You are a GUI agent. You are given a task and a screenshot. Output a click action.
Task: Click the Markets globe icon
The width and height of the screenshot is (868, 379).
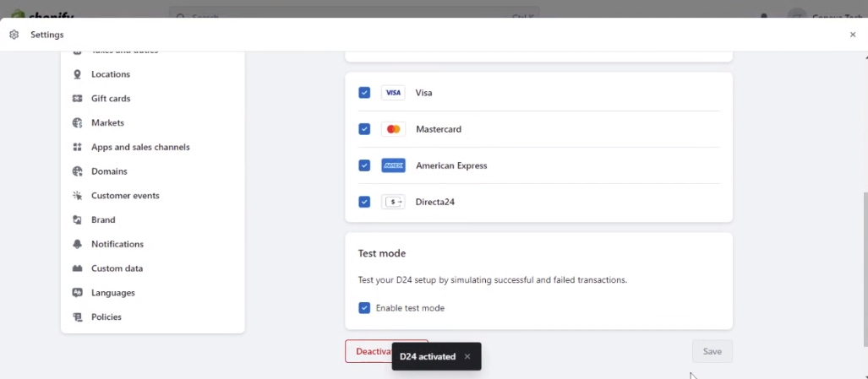(x=78, y=123)
